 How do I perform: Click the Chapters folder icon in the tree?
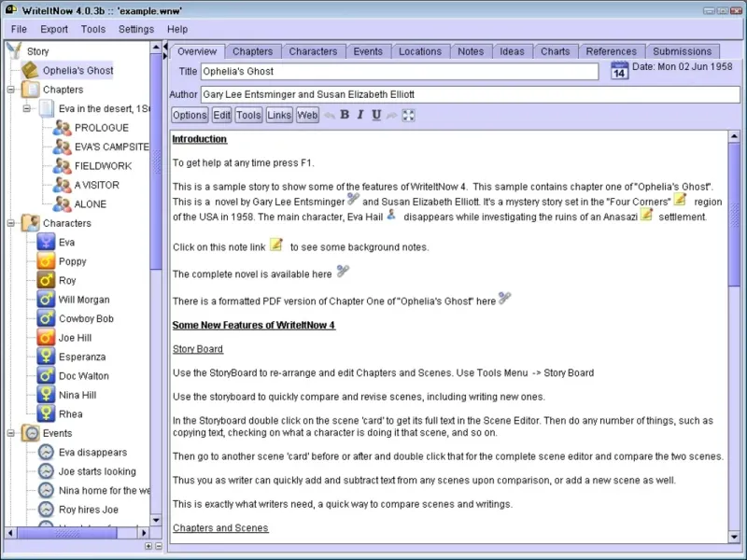[31, 90]
